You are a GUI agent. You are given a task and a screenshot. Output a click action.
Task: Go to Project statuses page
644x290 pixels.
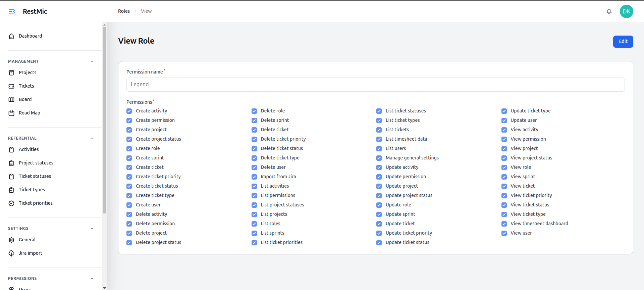click(36, 163)
